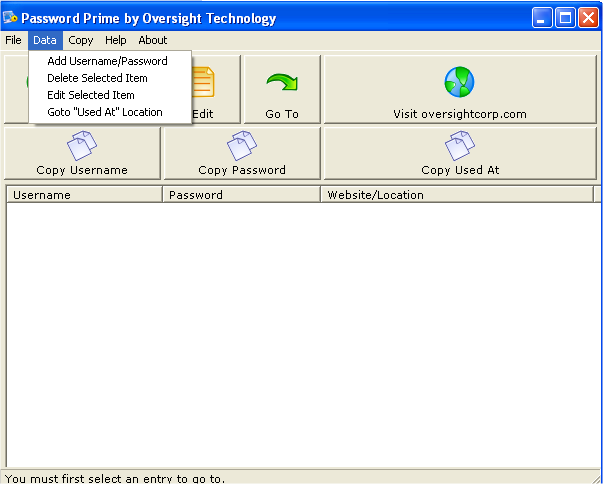Click the Copy Username pages icon

click(x=82, y=145)
